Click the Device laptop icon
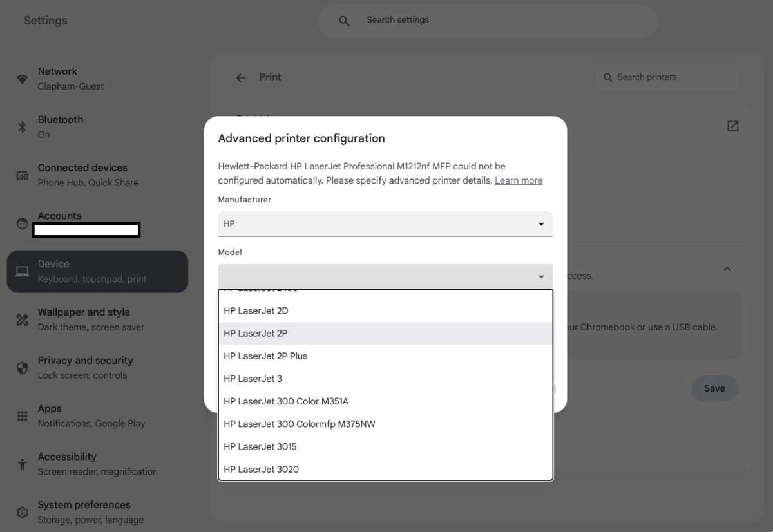Screen dimensions: 773x532 [23, 272]
